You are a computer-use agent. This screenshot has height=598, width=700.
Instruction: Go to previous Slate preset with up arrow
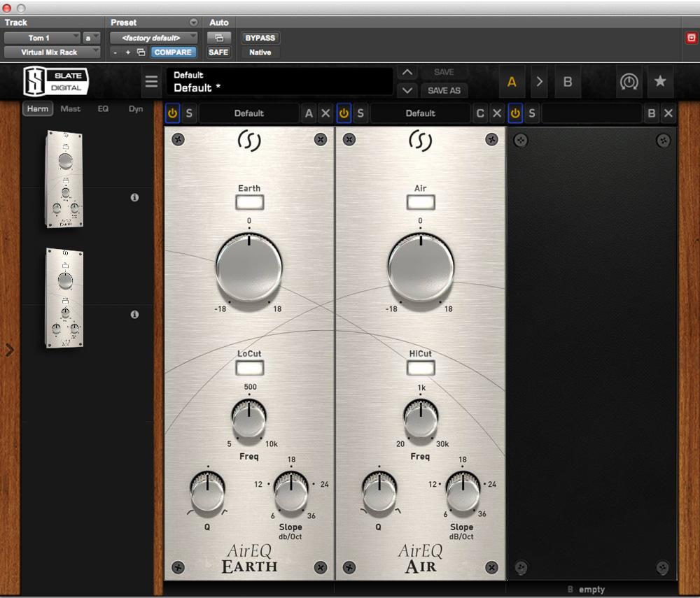(x=407, y=73)
